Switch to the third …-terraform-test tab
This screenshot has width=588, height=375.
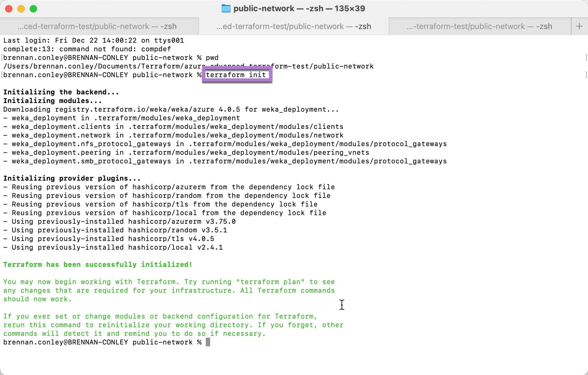(x=479, y=26)
